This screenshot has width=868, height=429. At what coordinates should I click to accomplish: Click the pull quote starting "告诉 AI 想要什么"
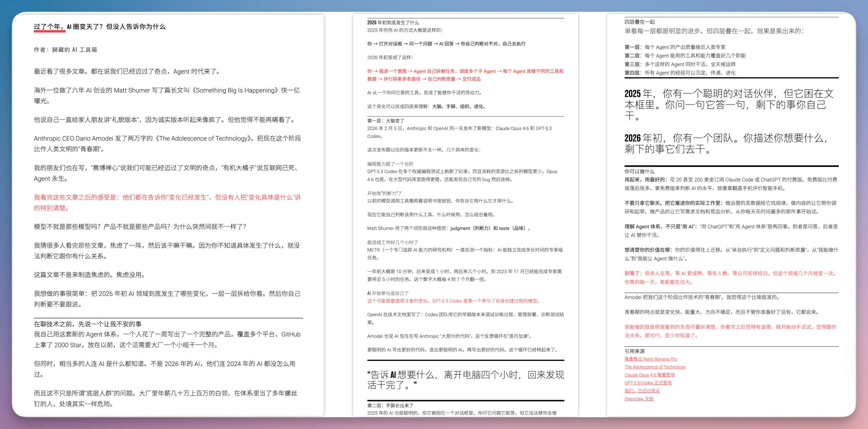(x=465, y=380)
